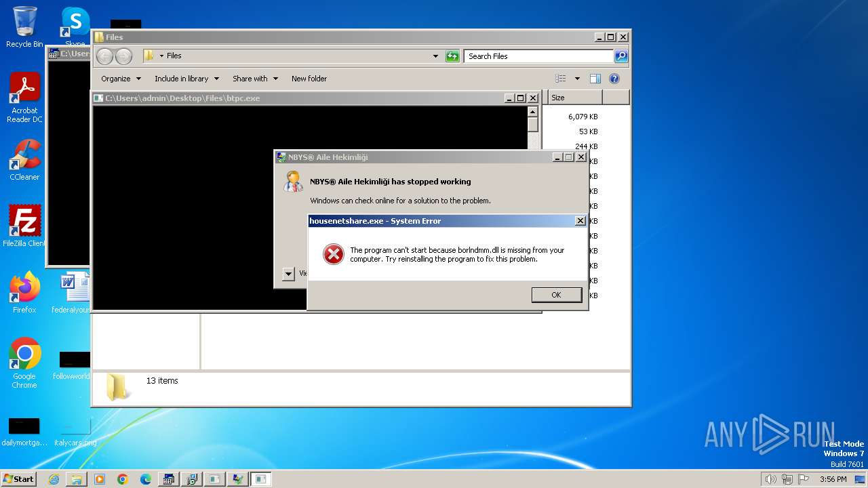
Task: Open Windows Explorer taskbar icon
Action: tap(77, 479)
